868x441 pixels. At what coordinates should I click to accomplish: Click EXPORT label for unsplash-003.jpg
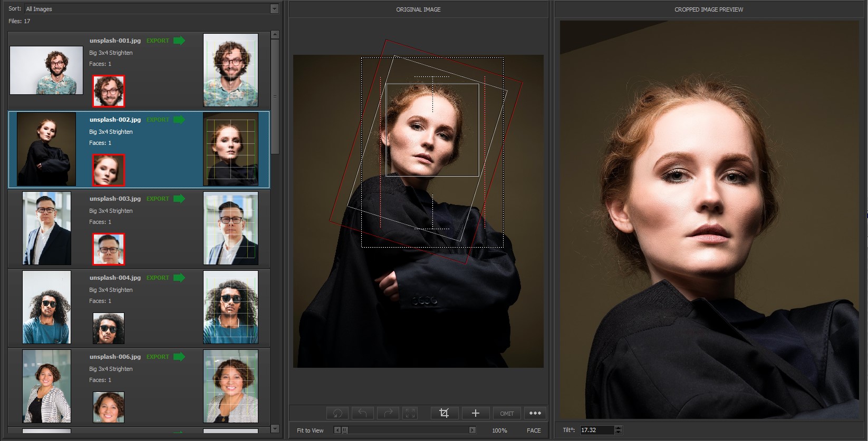coord(158,199)
